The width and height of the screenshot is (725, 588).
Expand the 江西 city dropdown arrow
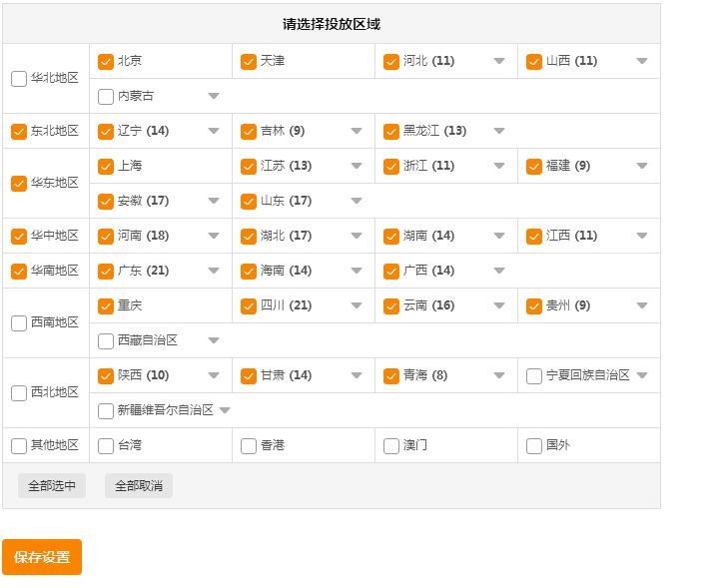pyautogui.click(x=642, y=236)
